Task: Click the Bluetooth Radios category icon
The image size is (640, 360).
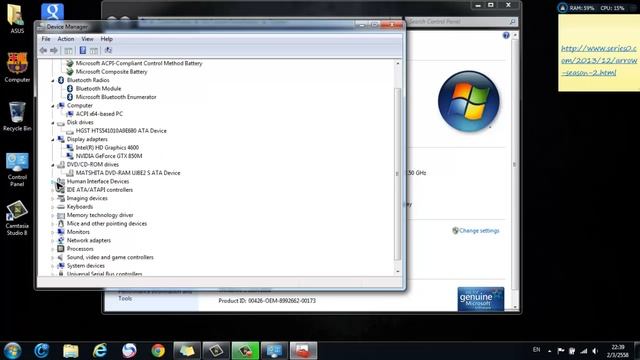Action: 61,80
